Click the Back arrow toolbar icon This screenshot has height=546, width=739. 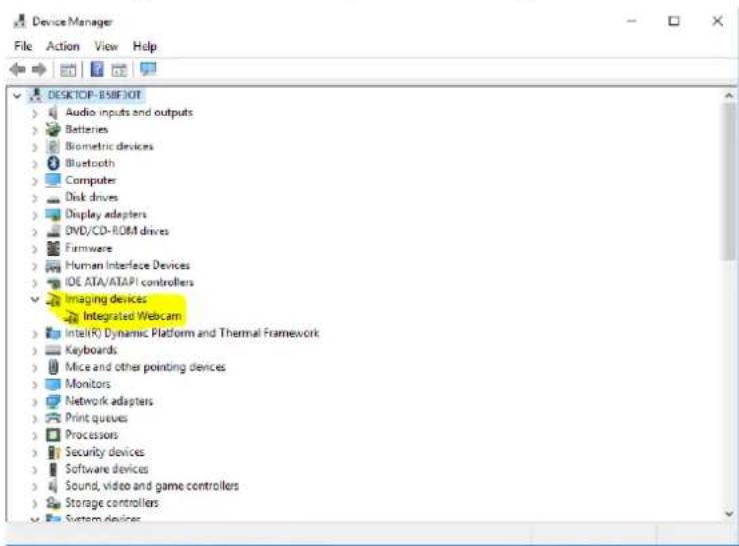point(17,70)
